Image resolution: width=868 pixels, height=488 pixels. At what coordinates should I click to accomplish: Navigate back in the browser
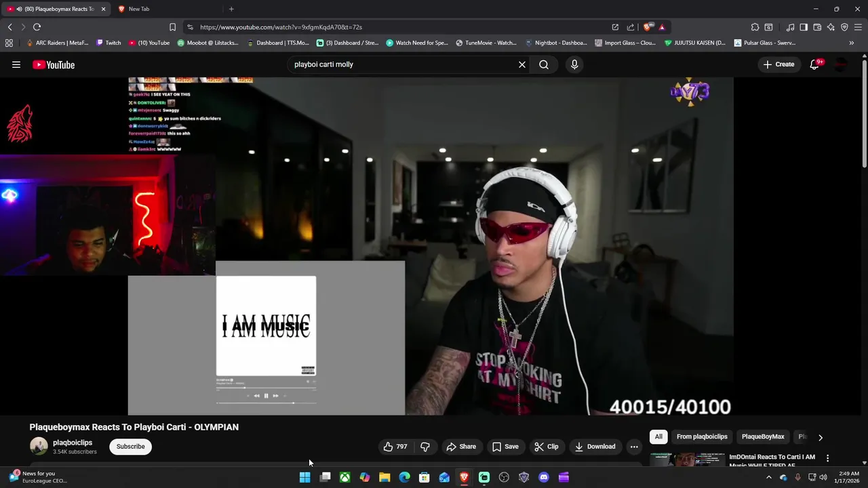[x=9, y=27]
